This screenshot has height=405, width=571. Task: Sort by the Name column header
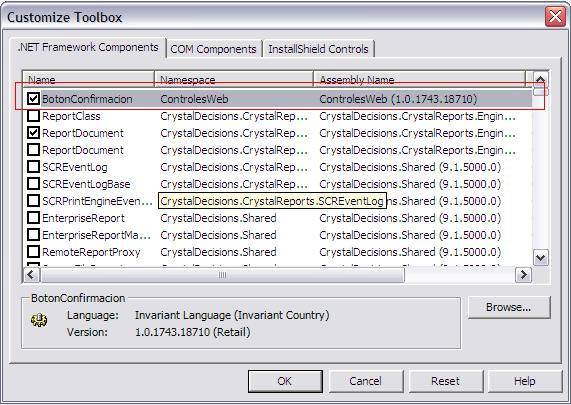point(89,79)
